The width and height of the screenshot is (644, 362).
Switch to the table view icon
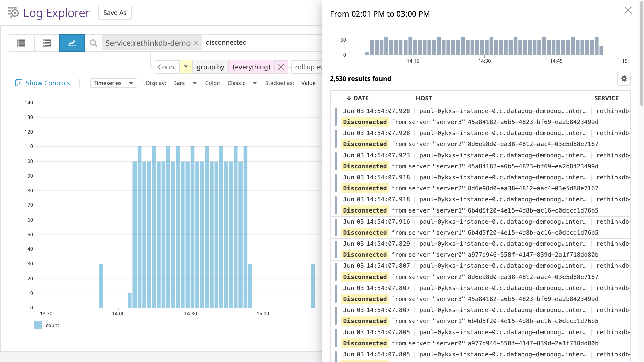click(x=46, y=43)
